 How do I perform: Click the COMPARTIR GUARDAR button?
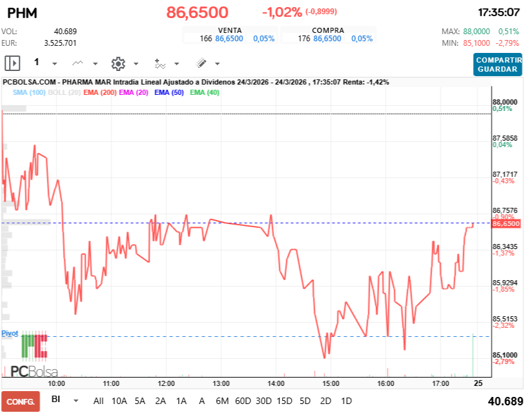point(497,65)
